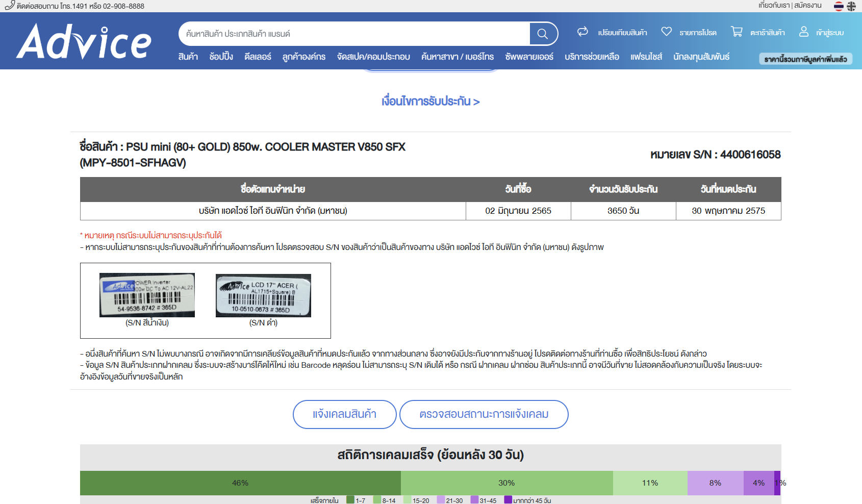The height and width of the screenshot is (504, 862).
Task: Click the สมัครงาน link
Action: click(x=807, y=5)
